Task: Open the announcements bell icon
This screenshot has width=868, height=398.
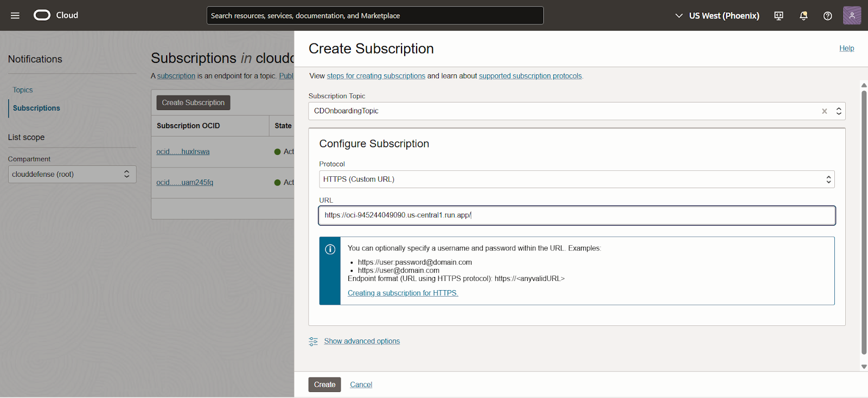Action: [x=803, y=16]
